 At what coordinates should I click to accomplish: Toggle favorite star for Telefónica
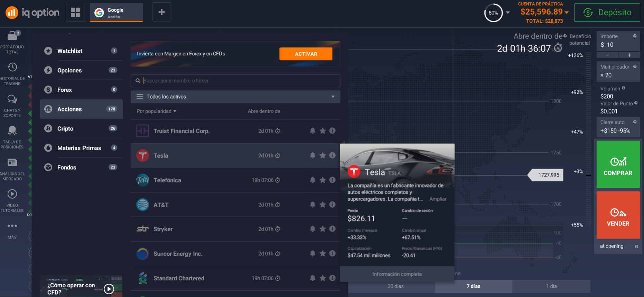323,180
